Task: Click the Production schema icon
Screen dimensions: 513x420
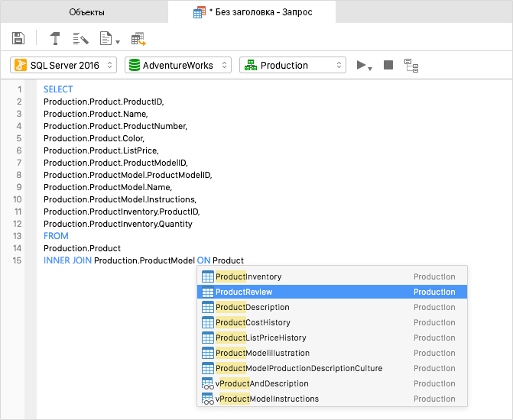Action: tap(251, 65)
